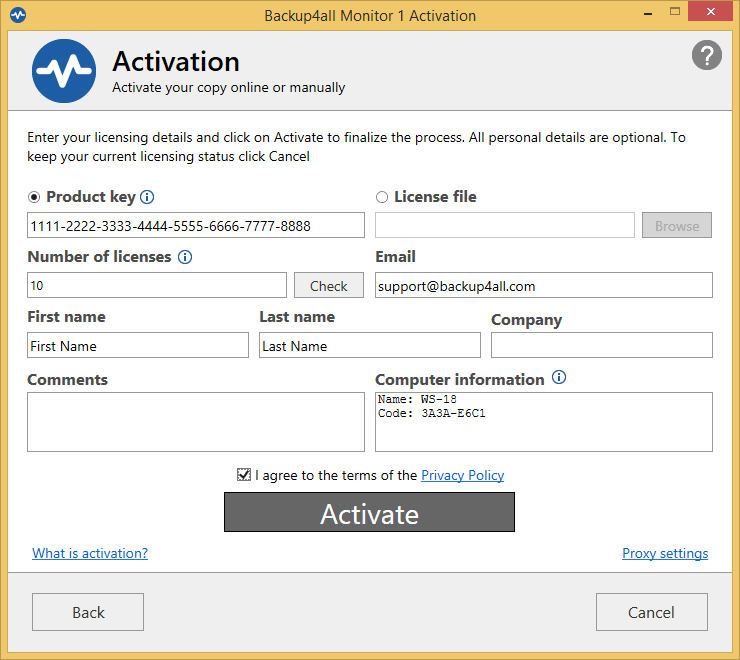
Task: Minimize the Activation window
Action: tap(648, 13)
